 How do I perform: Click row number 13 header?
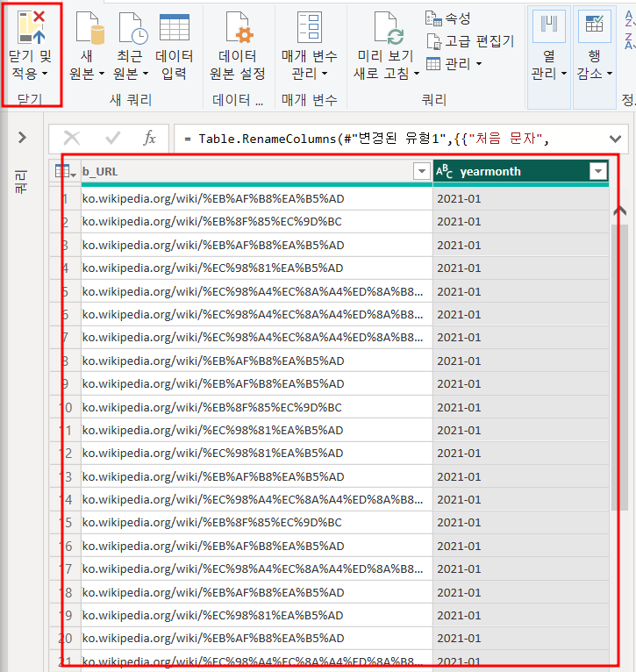65,476
